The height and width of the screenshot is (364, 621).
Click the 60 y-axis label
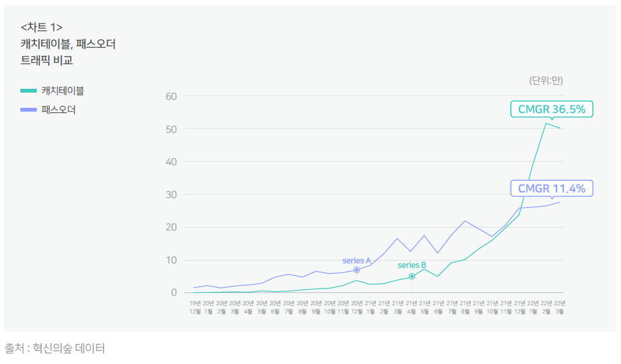pyautogui.click(x=171, y=96)
